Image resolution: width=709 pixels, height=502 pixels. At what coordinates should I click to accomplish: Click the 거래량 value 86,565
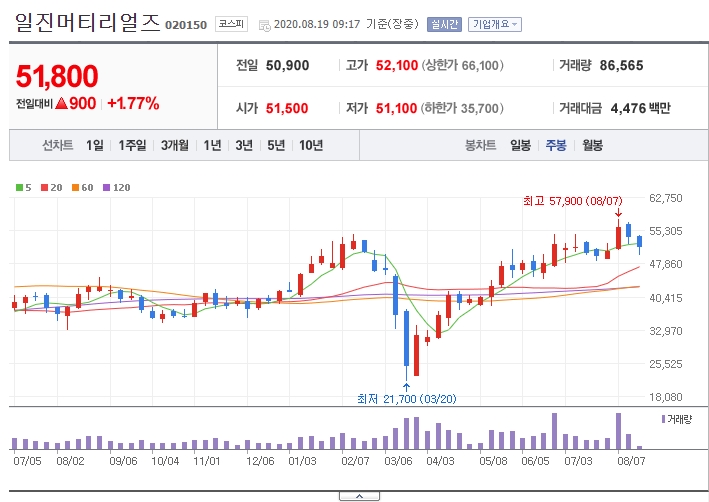click(621, 66)
